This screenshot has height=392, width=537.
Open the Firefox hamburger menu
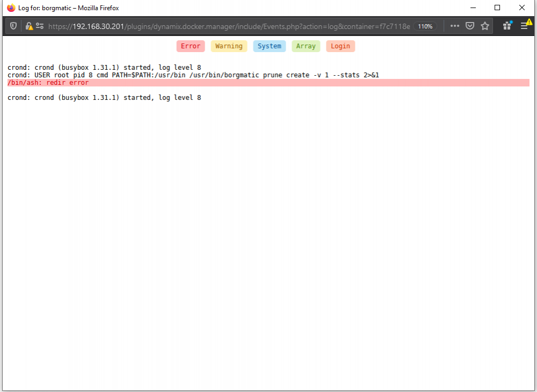[524, 26]
